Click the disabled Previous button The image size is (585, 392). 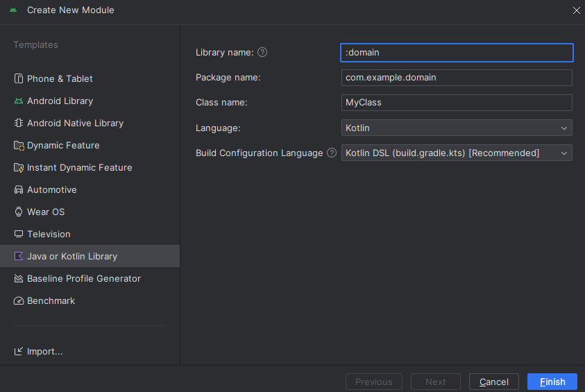click(374, 382)
